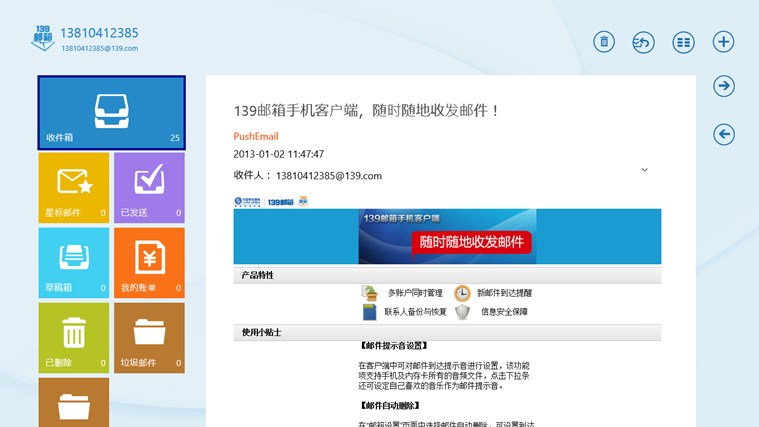This screenshot has width=759, height=427.
Task: Open the 星标邮件 starred mail tile
Action: coord(74,188)
